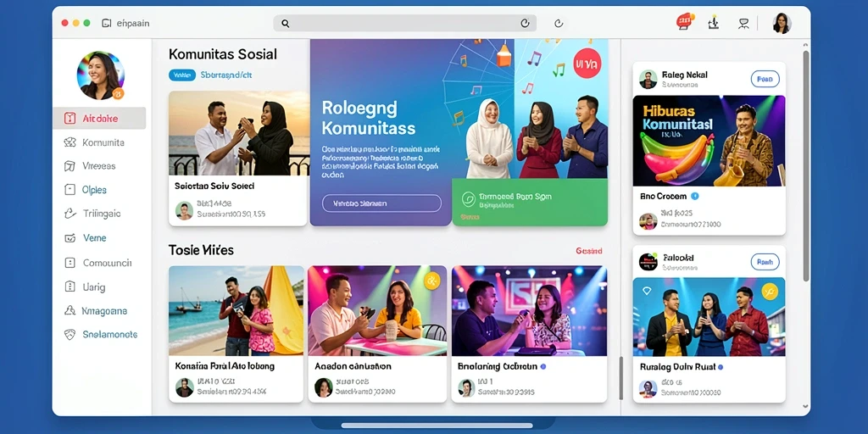Open the three-people stage photo on the Rurалog card
The height and width of the screenshot is (434, 868).
(709, 317)
